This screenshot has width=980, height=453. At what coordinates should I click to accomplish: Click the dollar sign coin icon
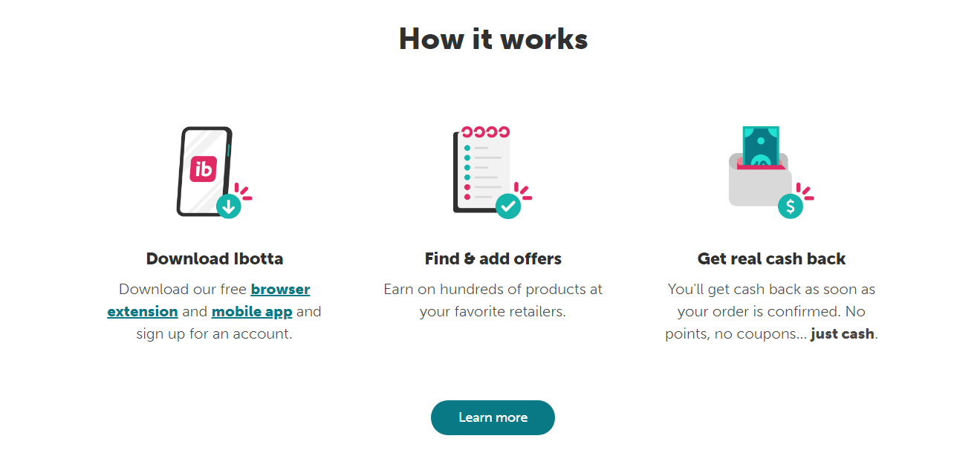click(x=791, y=207)
